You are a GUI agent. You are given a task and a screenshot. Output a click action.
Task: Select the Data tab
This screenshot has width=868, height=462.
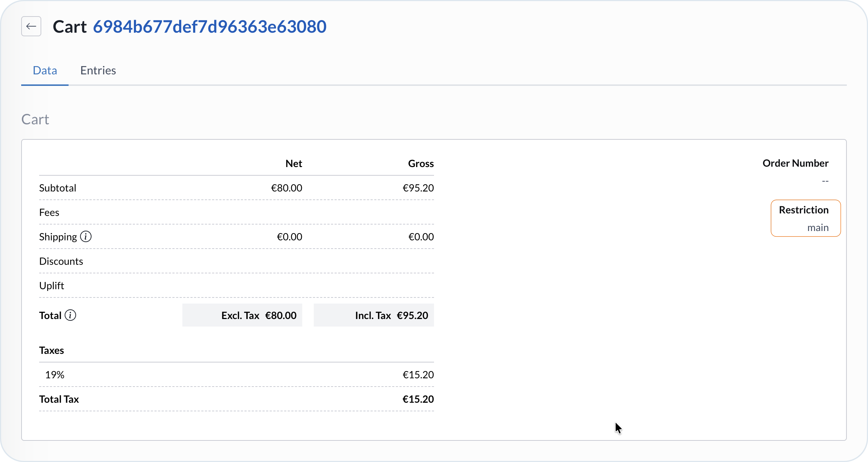click(x=45, y=70)
